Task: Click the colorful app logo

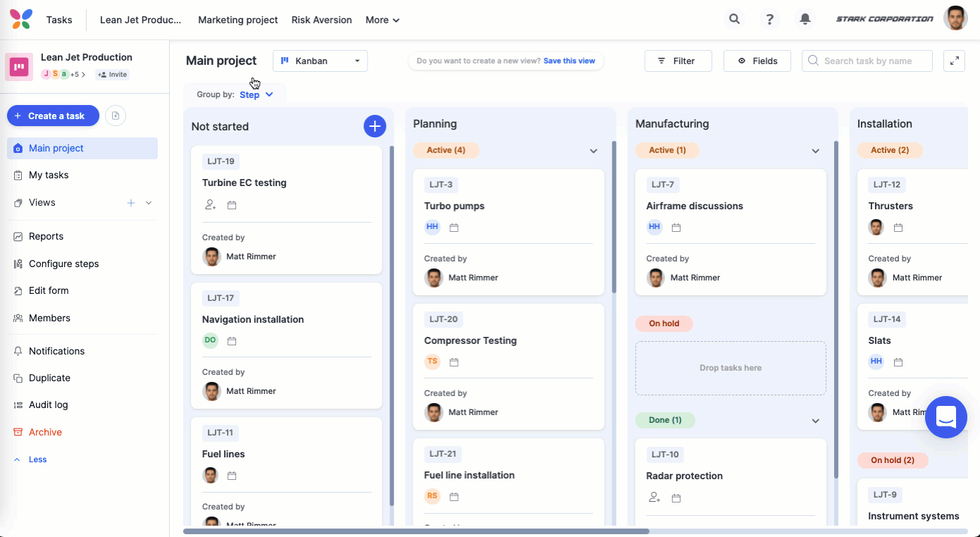Action: tap(21, 19)
